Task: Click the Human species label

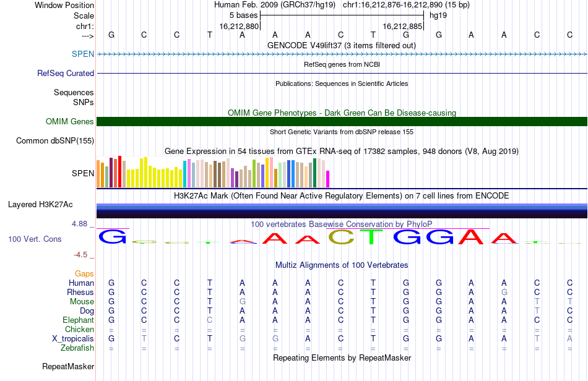Action: [81, 283]
